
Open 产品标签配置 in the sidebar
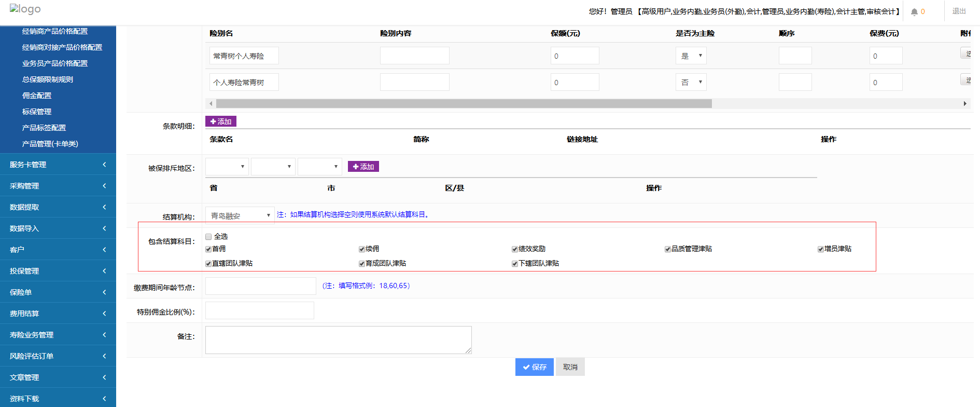tap(44, 128)
